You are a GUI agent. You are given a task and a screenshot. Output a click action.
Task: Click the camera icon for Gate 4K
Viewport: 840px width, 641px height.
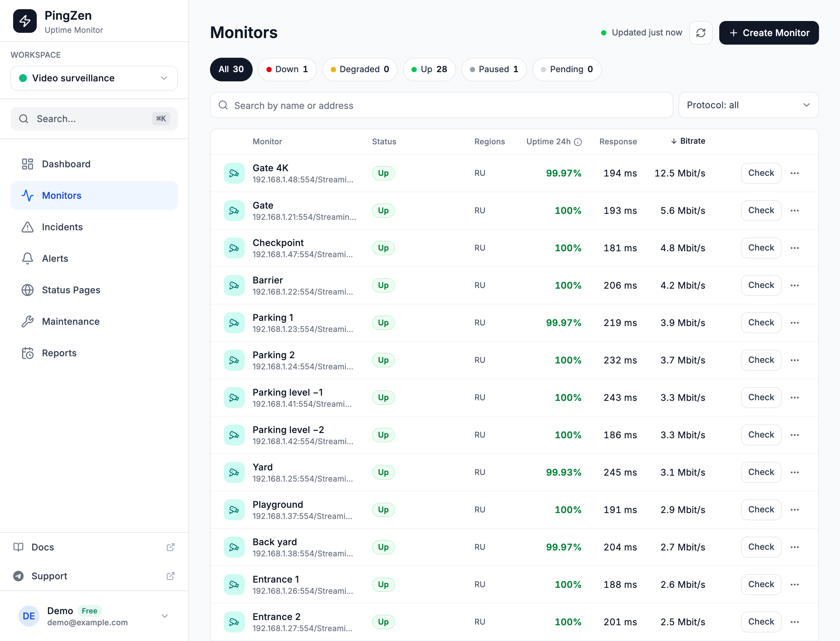(x=234, y=173)
